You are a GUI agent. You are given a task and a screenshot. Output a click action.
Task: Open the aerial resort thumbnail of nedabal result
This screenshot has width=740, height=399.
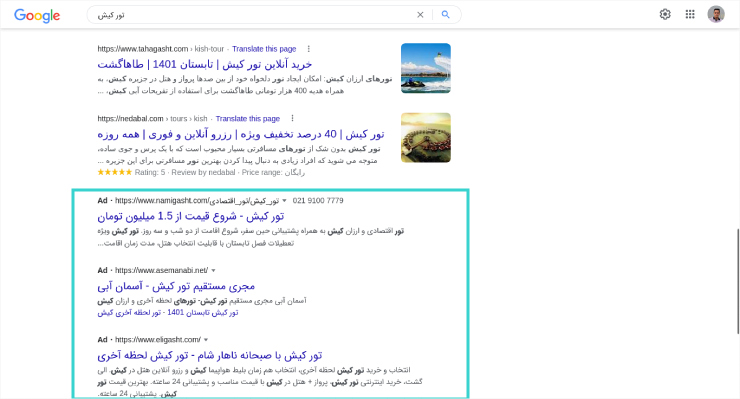(x=426, y=137)
